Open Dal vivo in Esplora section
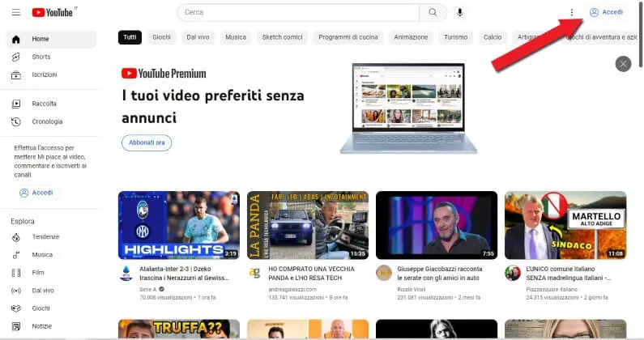The image size is (644, 340). click(51, 291)
